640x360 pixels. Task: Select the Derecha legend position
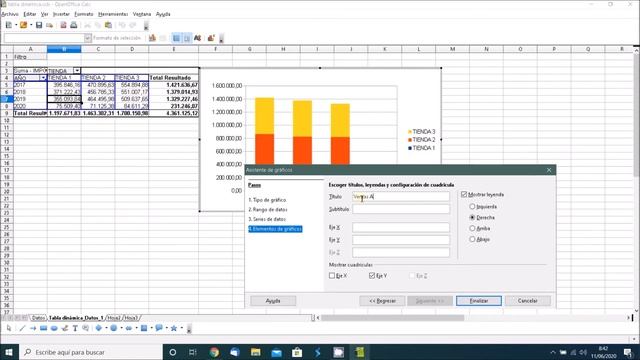coord(472,218)
